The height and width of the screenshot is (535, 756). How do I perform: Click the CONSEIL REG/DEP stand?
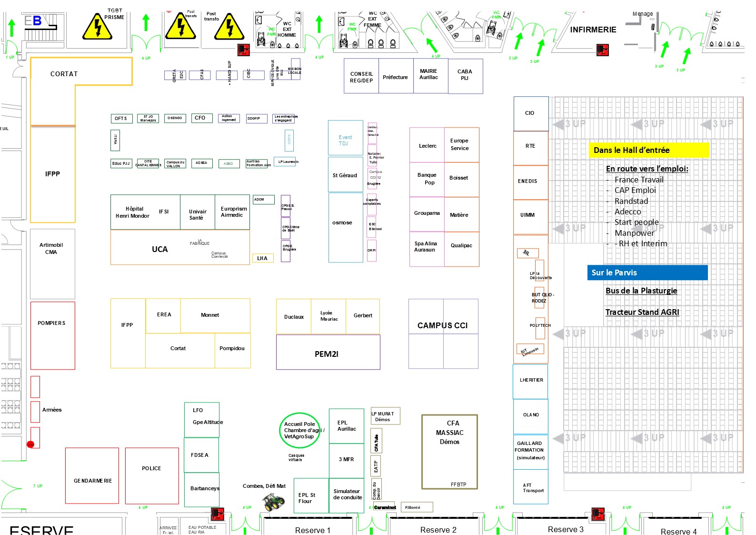click(x=361, y=76)
